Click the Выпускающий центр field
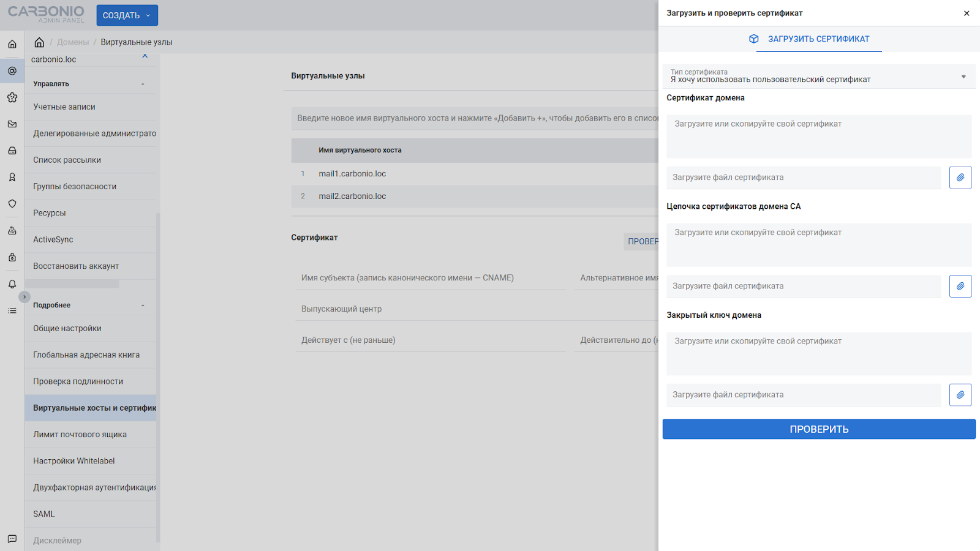The height and width of the screenshot is (551, 980). [477, 309]
